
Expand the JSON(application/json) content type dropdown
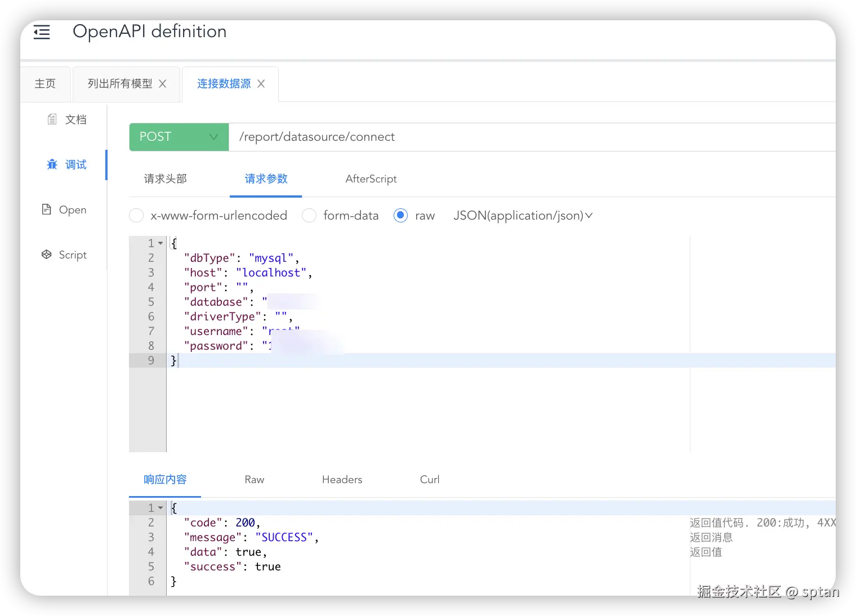point(588,216)
